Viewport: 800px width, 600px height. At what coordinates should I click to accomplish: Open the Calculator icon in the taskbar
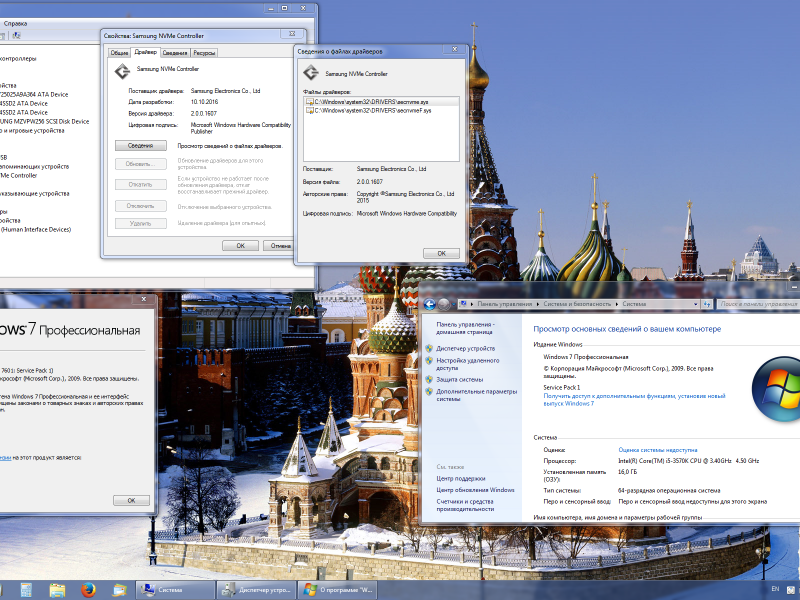click(26, 590)
